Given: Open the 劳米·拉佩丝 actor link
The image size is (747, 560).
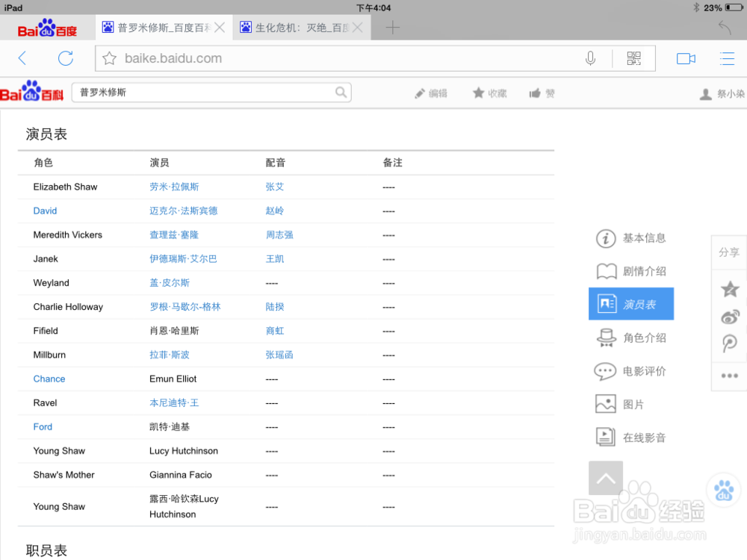Looking at the screenshot, I should pos(174,187).
